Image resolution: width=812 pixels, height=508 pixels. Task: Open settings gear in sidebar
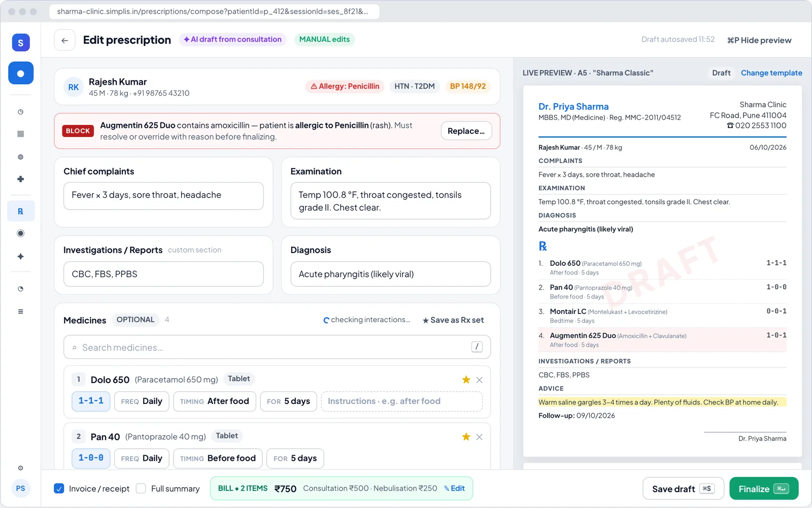tap(21, 468)
